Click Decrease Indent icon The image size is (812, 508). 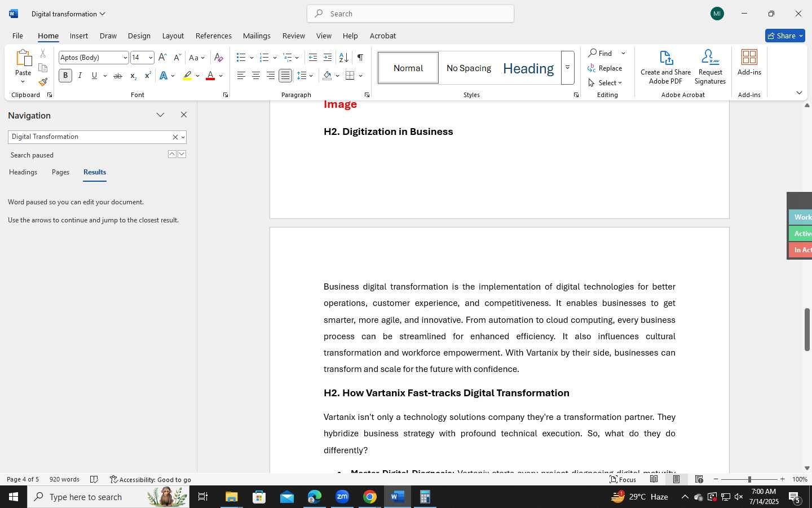[x=313, y=58]
